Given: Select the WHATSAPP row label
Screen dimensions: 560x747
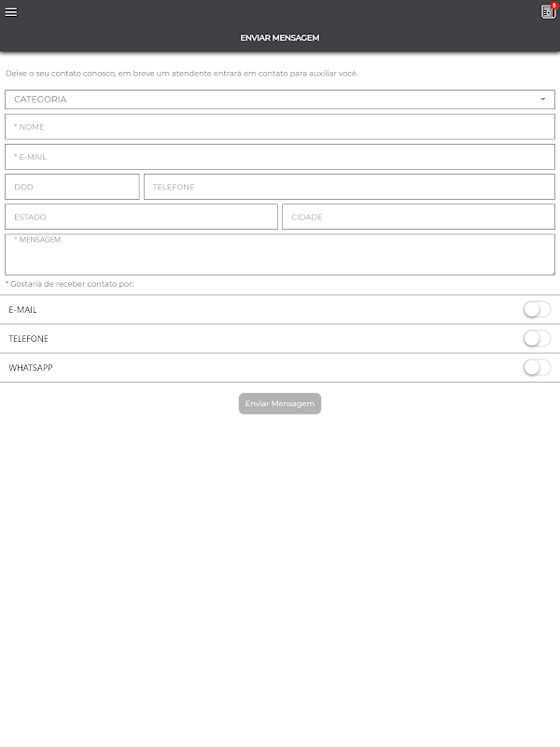Looking at the screenshot, I should click(x=31, y=368).
